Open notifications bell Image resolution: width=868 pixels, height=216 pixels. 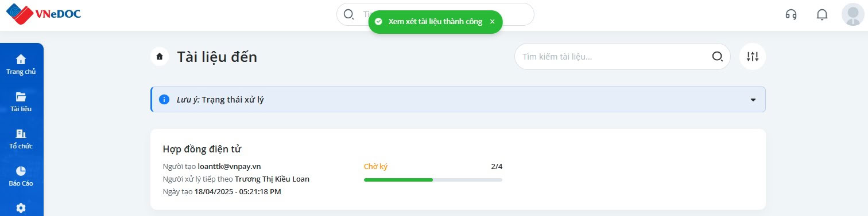click(822, 14)
